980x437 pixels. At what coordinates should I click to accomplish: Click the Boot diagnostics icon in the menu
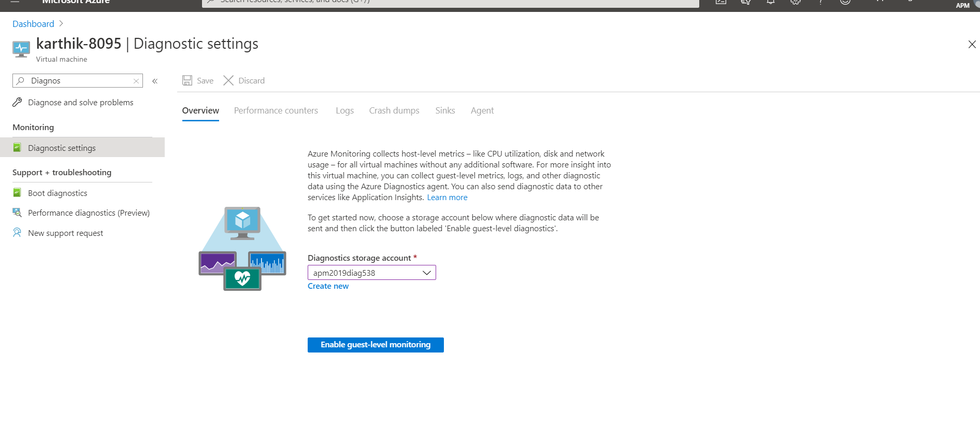(17, 193)
